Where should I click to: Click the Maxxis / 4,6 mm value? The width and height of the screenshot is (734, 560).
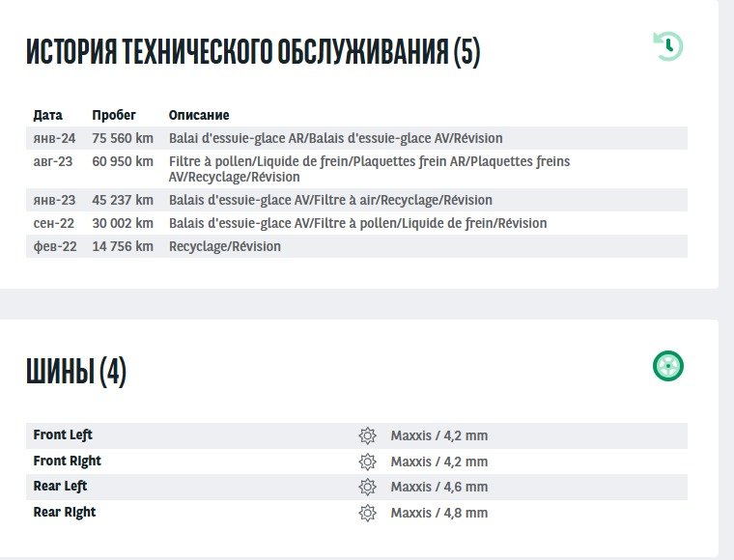[x=439, y=487]
